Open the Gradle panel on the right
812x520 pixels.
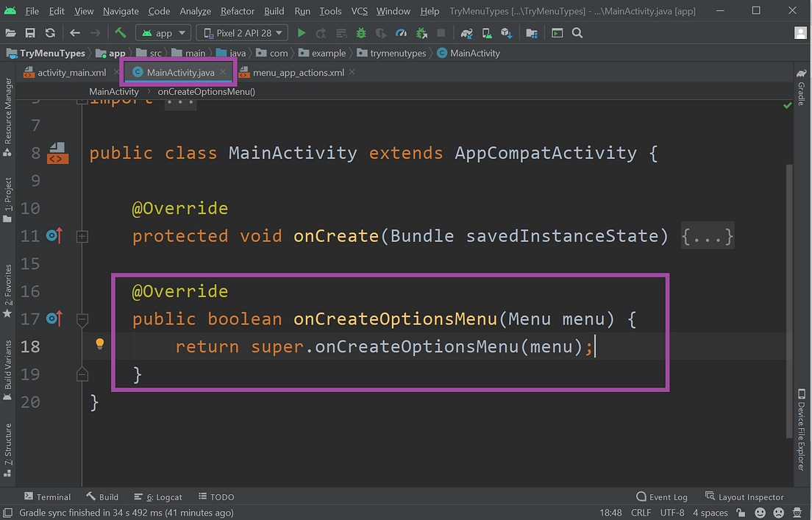pyautogui.click(x=801, y=88)
